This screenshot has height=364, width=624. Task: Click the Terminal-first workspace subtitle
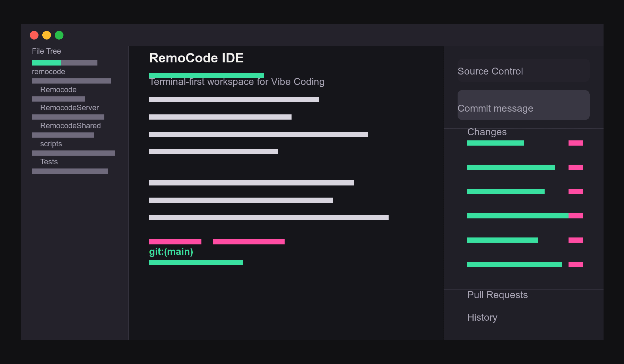coord(237,82)
